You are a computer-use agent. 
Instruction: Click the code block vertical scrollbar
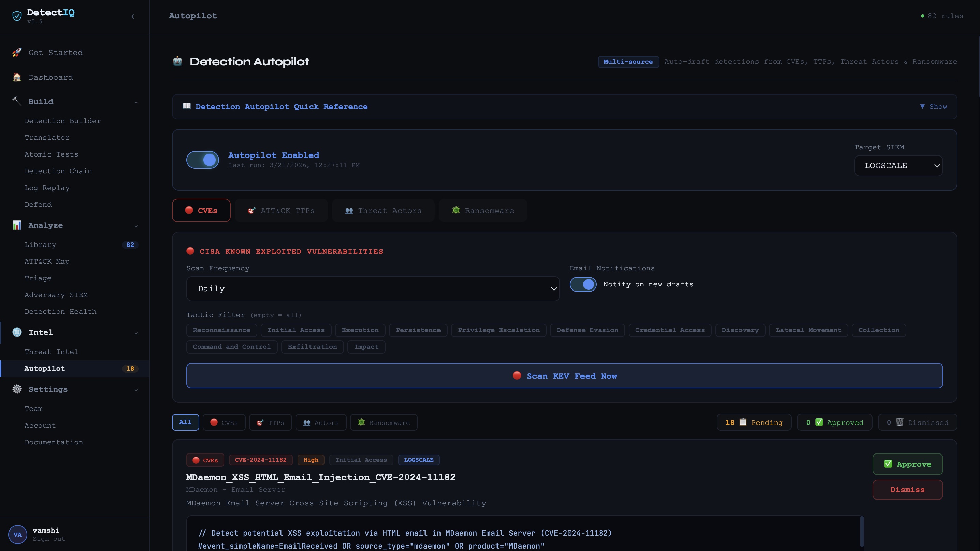coord(862,532)
